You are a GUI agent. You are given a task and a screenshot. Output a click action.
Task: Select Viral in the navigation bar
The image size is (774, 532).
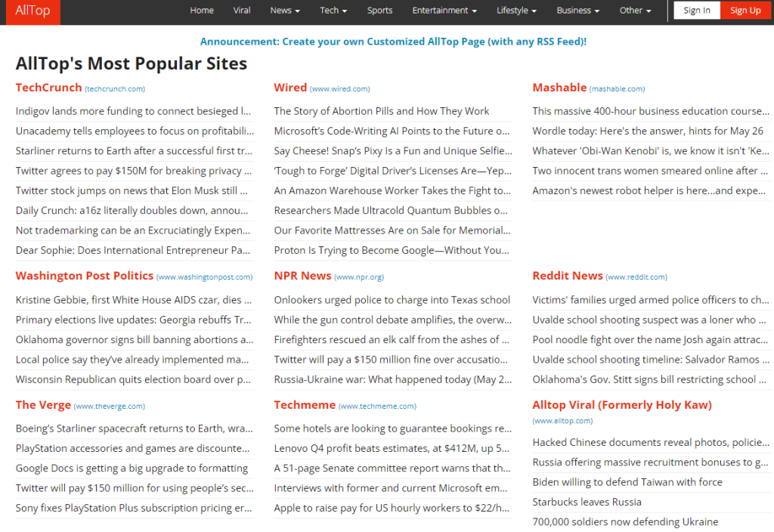click(x=242, y=11)
